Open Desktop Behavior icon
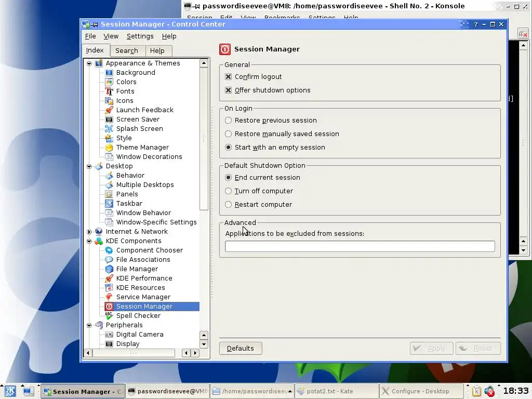This screenshot has width=532, height=399. [109, 176]
